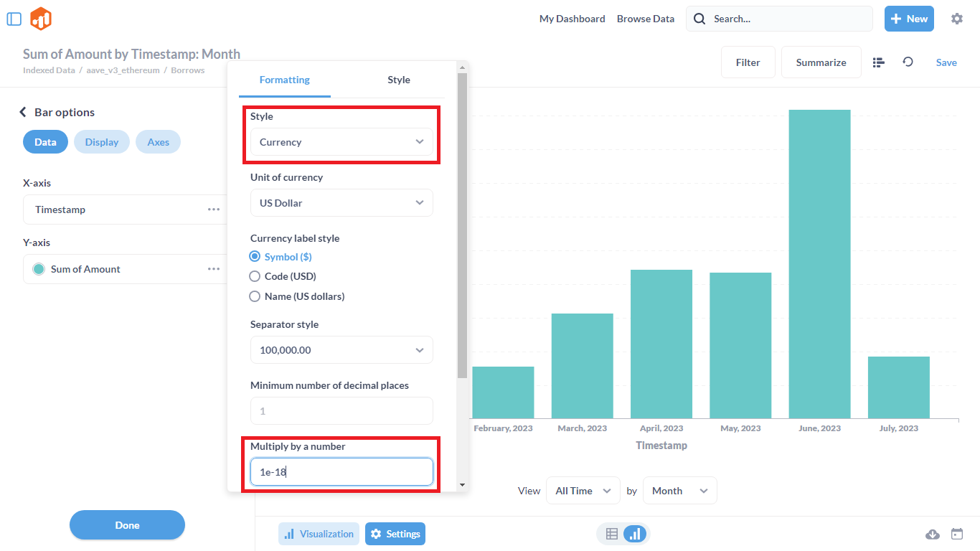Switch to table view icon
980x551 pixels.
coord(612,534)
